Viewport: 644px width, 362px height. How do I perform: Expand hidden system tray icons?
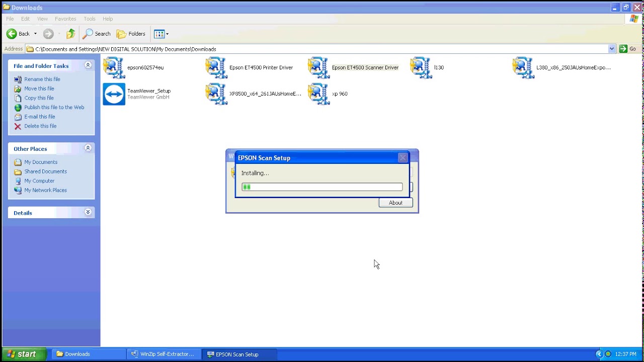click(x=598, y=354)
